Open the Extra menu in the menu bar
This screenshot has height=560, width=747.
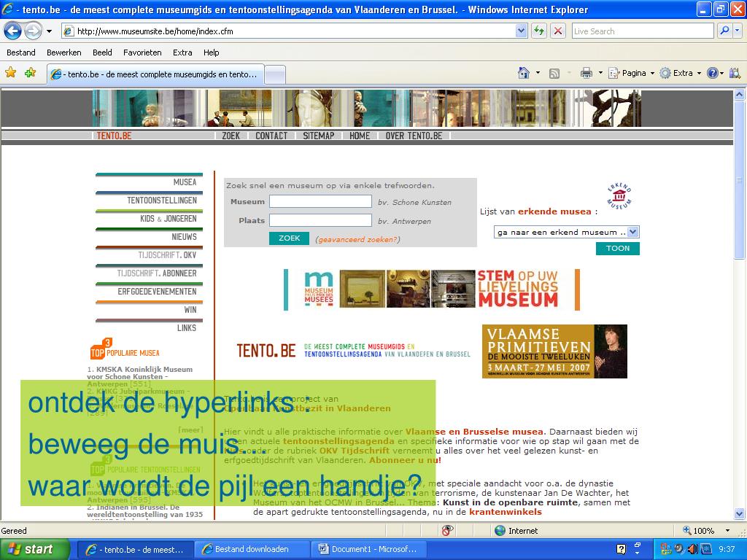(x=182, y=52)
